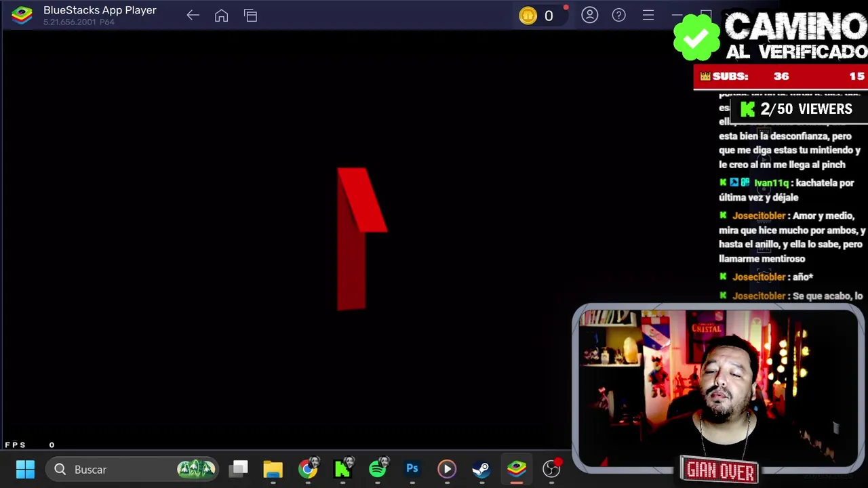The height and width of the screenshot is (488, 868).
Task: Open the recent apps view in BlueStacks
Action: (250, 15)
